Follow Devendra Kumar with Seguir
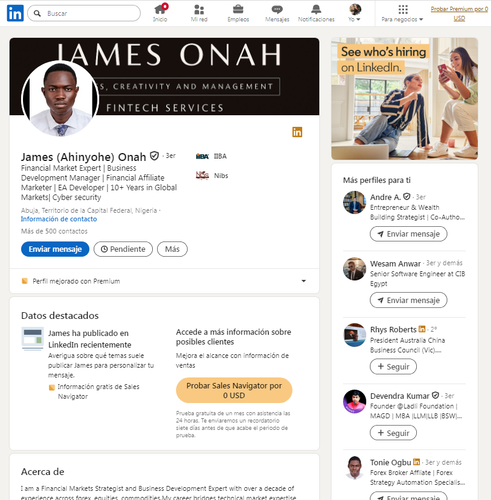Image resolution: width=491 pixels, height=500 pixels. 393,433
